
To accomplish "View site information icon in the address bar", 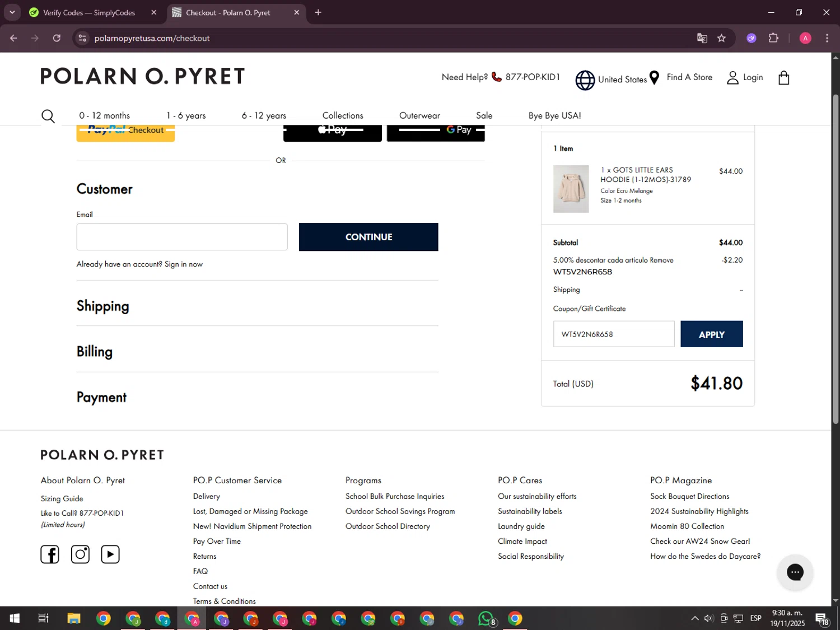I will pos(82,38).
